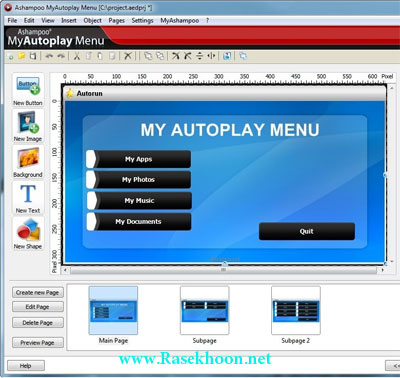Click the star icon beside Autorun title
Screen dimensions: 400x378
70,93
